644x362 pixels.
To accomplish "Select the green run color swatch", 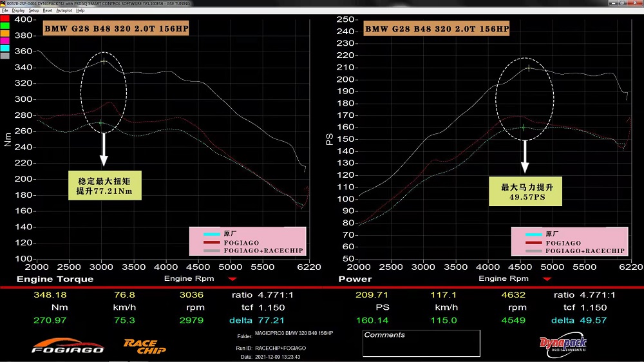I will pos(5,26).
